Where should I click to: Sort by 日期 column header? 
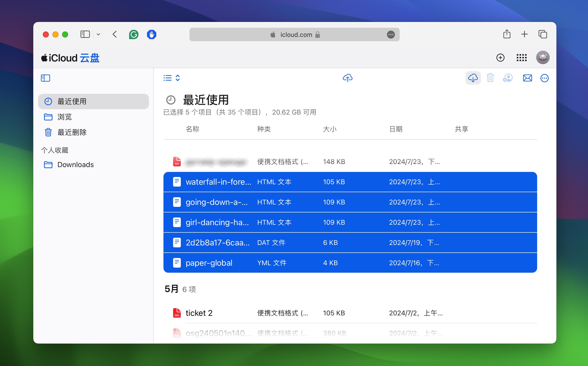click(x=396, y=129)
